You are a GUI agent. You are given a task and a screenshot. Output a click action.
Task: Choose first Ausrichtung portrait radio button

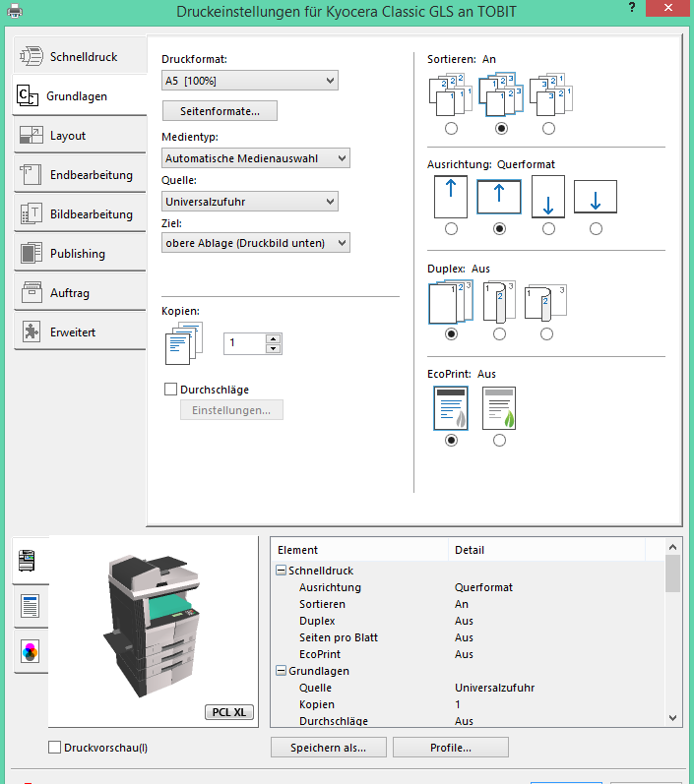(x=451, y=229)
